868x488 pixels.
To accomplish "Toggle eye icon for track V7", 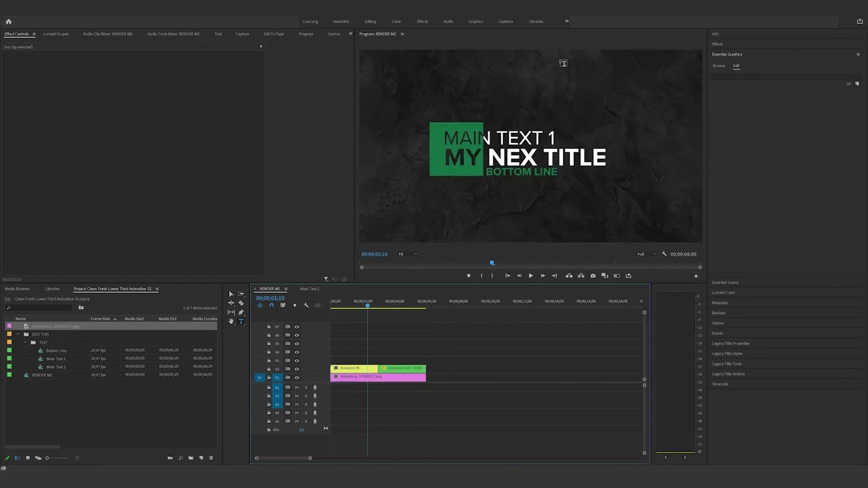I will (296, 327).
